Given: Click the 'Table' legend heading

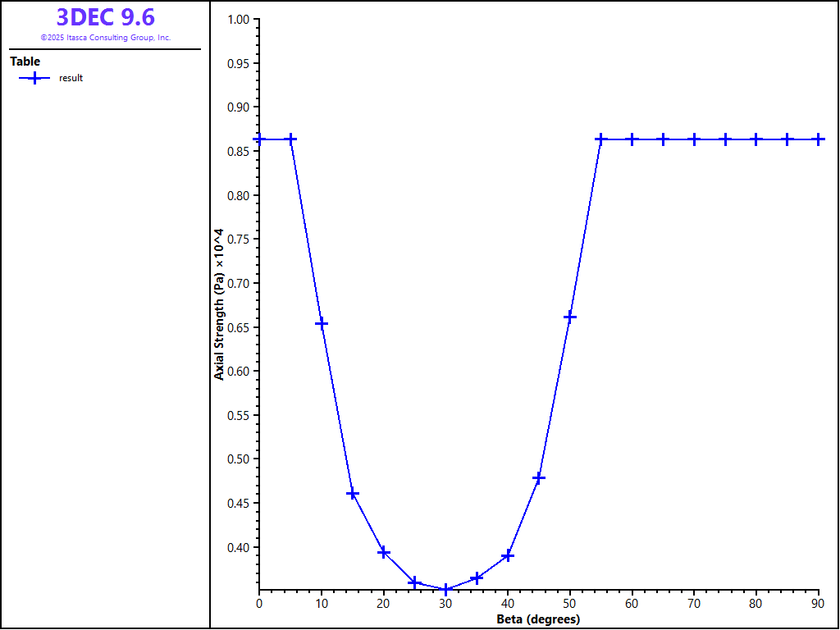Looking at the screenshot, I should pos(25,62).
